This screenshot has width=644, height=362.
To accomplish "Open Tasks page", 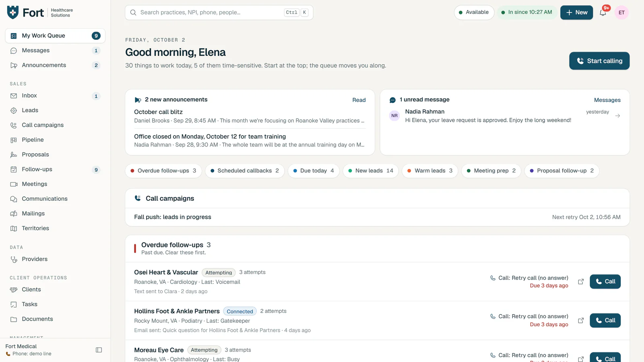I will point(55,304).
